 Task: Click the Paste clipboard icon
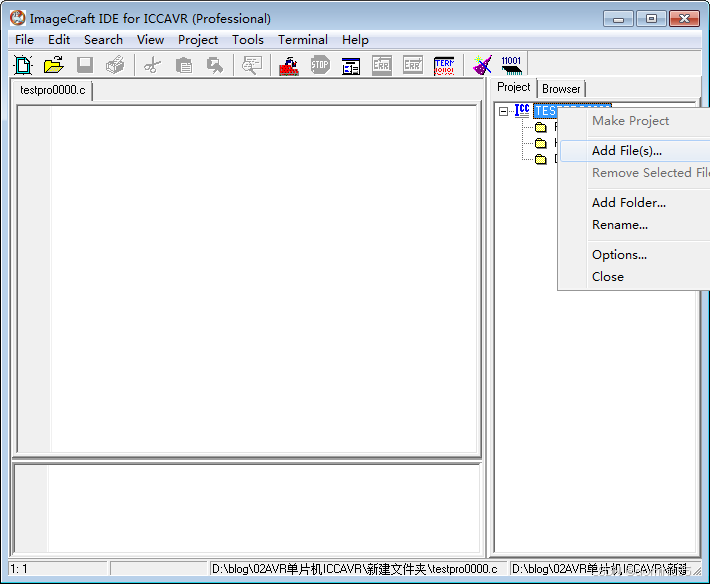(x=183, y=65)
